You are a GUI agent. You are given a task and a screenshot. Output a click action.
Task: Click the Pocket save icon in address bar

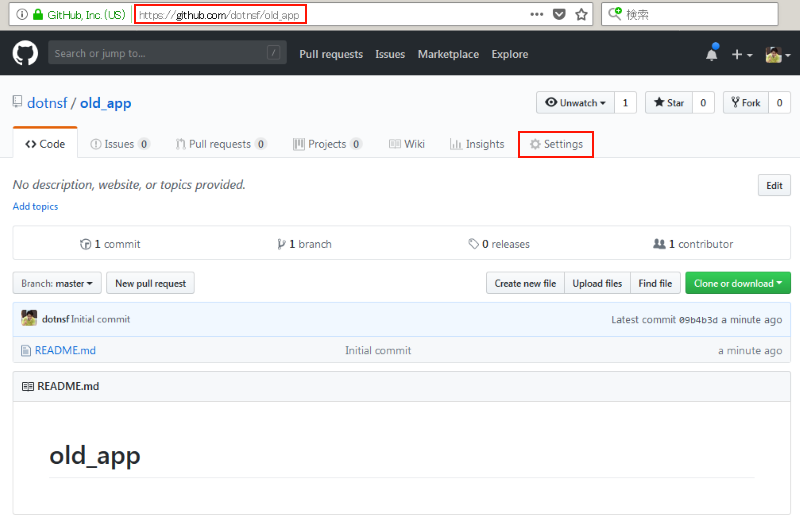559,14
